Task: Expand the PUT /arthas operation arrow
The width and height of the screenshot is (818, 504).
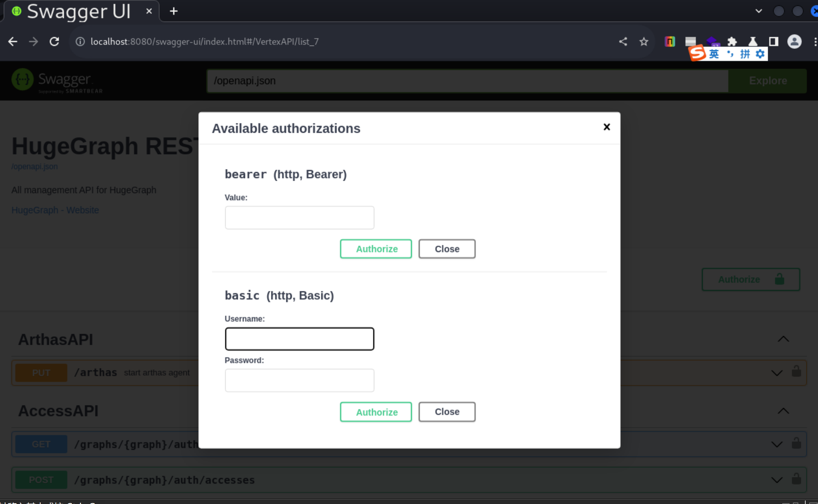Action: point(777,373)
